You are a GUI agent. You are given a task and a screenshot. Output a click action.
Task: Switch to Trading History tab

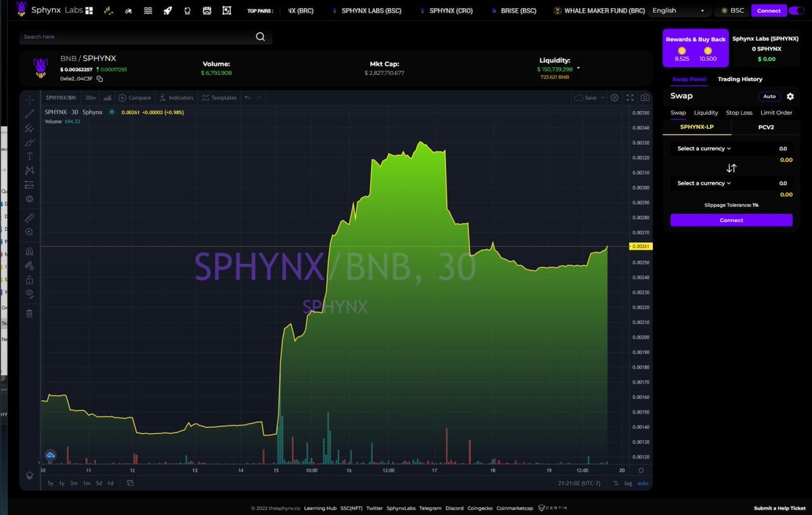(x=740, y=79)
